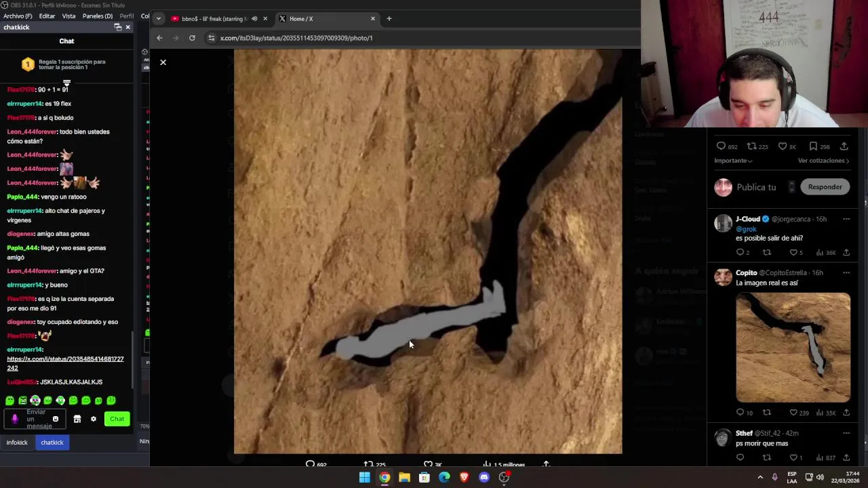Mute the bbno$ tab audio icon

coord(254,19)
